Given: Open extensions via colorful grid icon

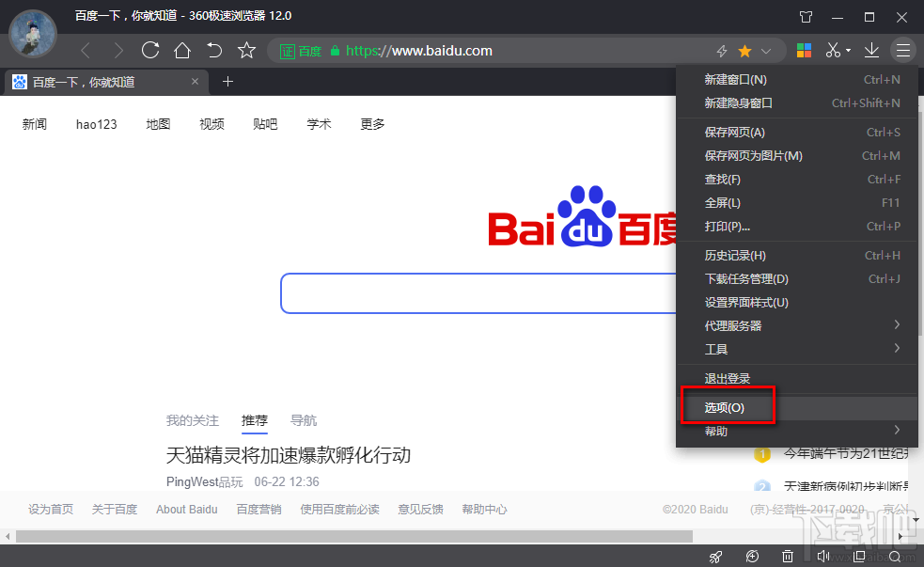Looking at the screenshot, I should tap(804, 50).
